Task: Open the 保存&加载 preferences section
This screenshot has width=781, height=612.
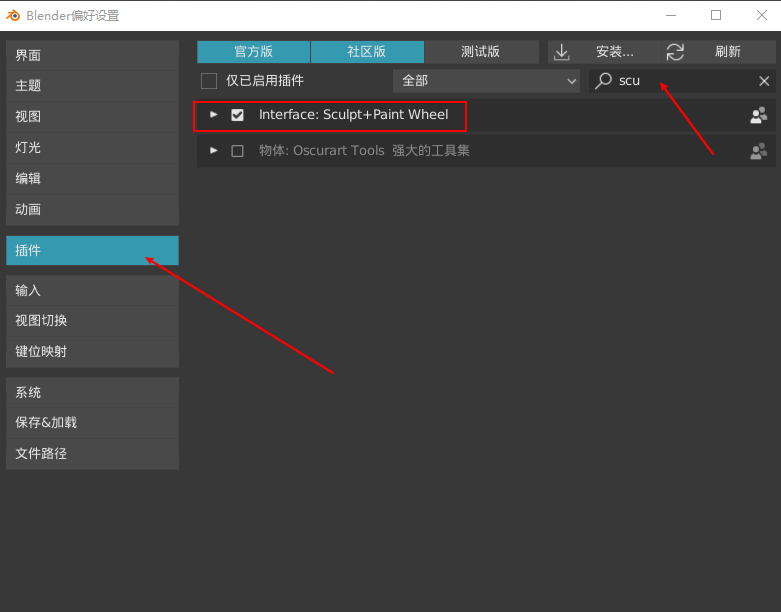Action: click(92, 423)
